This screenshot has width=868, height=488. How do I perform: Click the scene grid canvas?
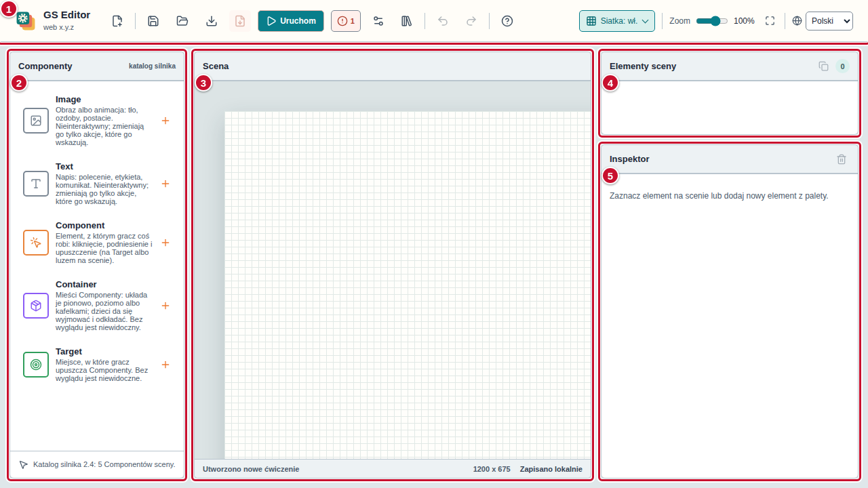pyautogui.click(x=407, y=285)
